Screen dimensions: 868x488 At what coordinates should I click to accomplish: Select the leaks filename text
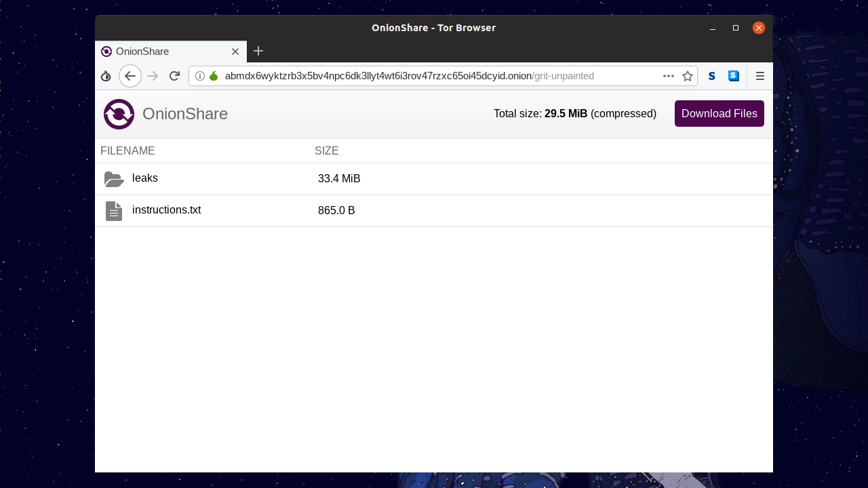(145, 178)
